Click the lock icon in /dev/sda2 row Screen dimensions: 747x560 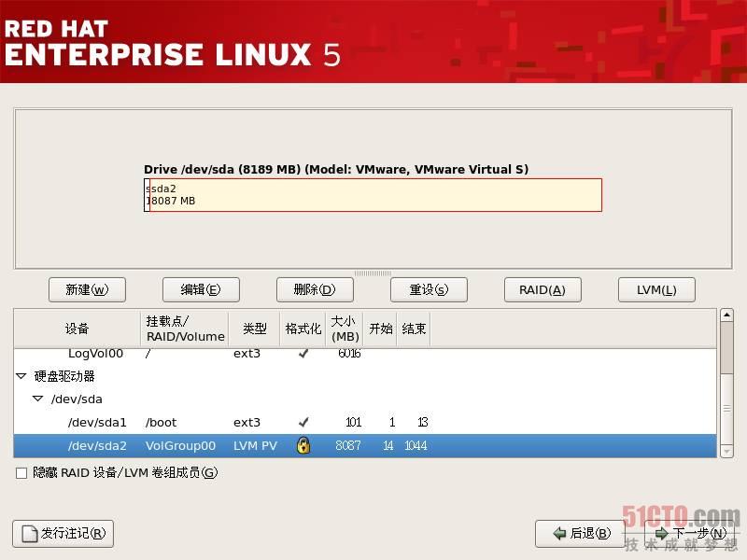pos(303,445)
